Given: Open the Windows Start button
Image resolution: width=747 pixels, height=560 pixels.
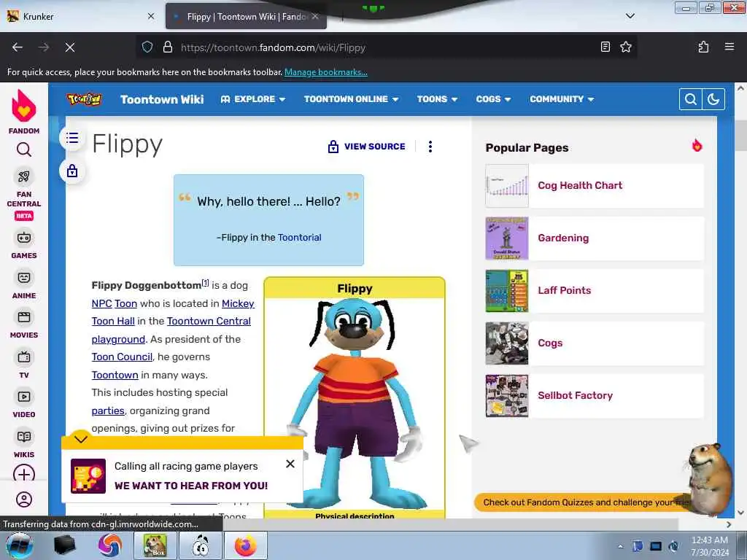Looking at the screenshot, I should point(19,545).
